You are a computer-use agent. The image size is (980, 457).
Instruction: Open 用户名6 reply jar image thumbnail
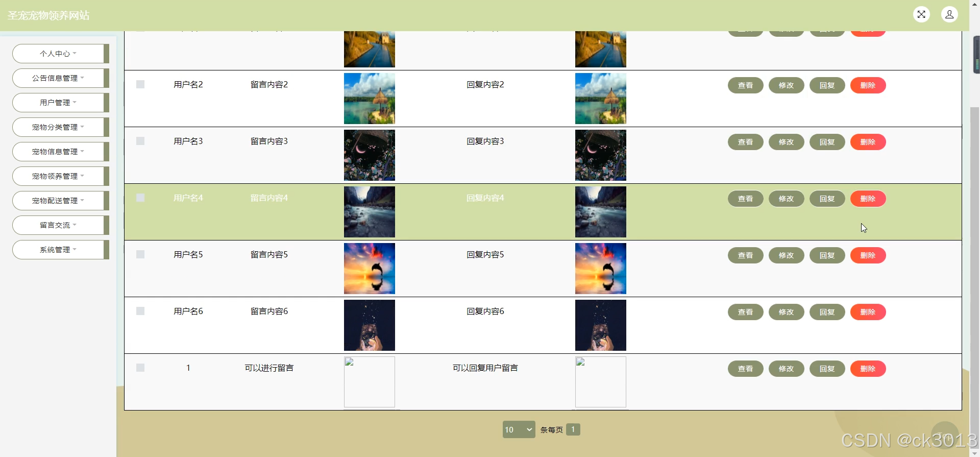601,325
